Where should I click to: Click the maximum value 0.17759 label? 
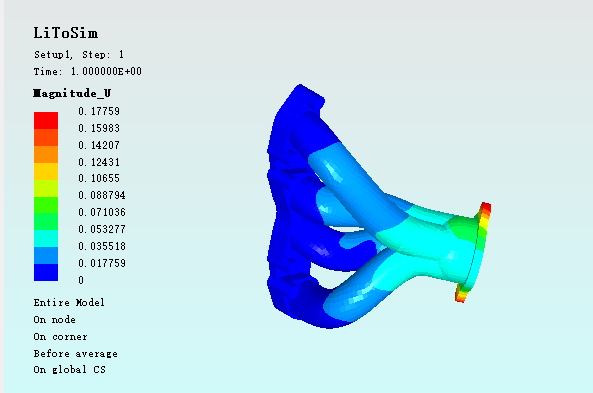99,111
